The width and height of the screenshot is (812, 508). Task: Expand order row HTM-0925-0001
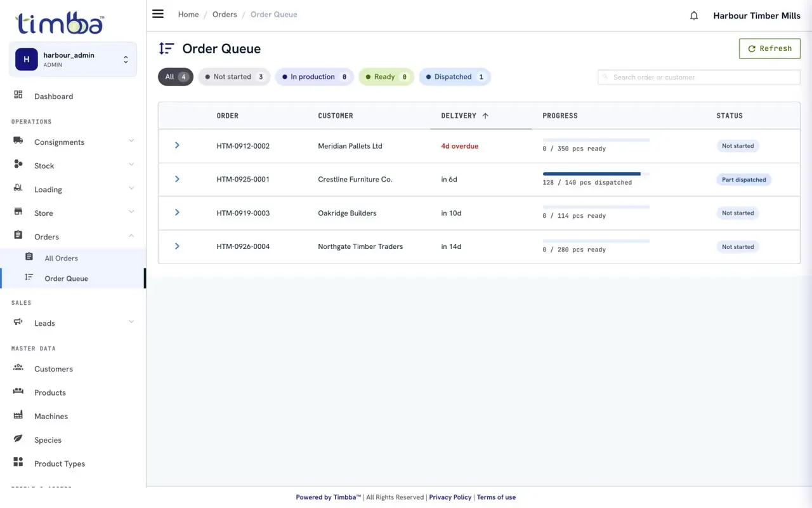pyautogui.click(x=177, y=179)
